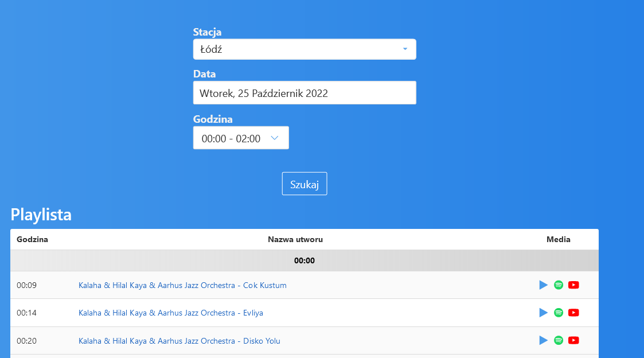The height and width of the screenshot is (358, 644).
Task: Open Evliya on YouTube
Action: tap(574, 313)
